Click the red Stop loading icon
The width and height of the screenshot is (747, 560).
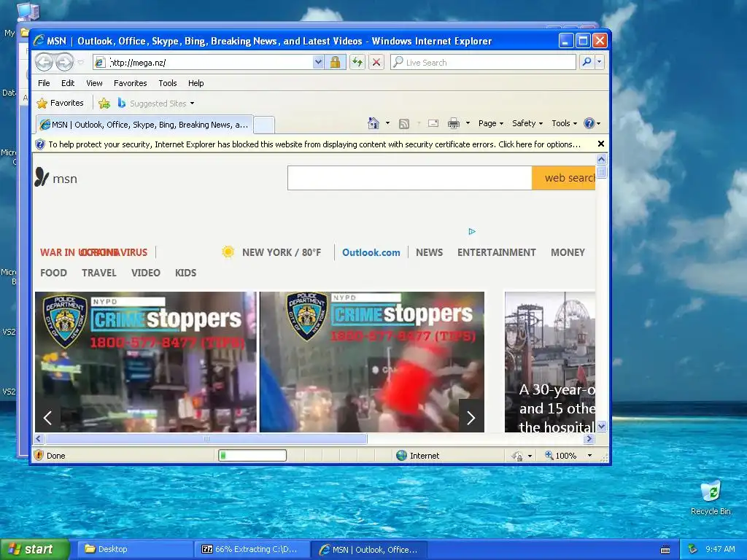[x=376, y=63]
